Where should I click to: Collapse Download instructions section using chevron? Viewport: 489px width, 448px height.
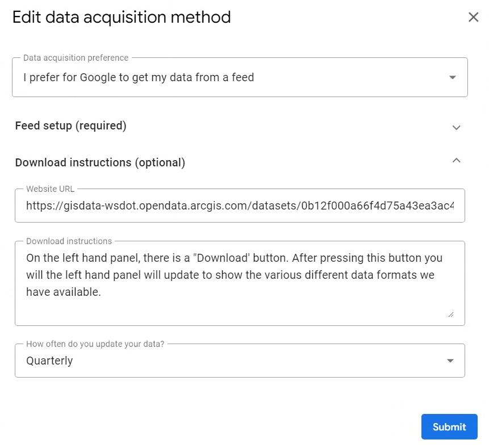[x=456, y=161]
